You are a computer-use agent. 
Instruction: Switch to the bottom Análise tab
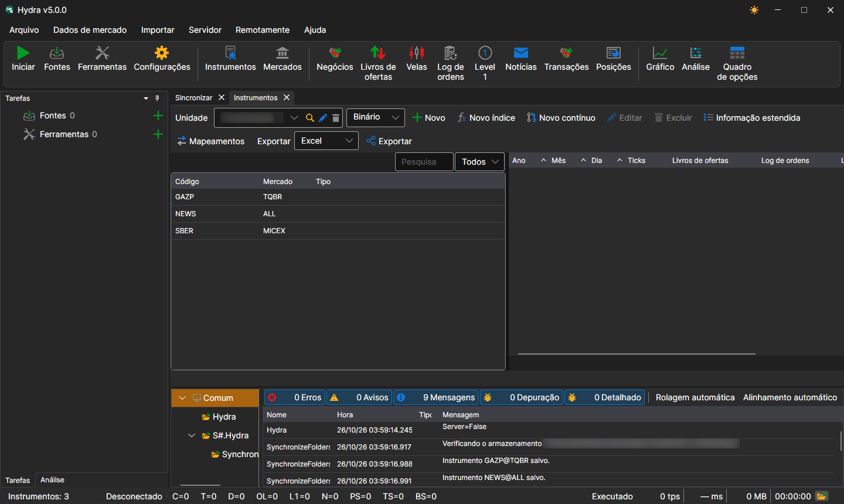tap(52, 480)
